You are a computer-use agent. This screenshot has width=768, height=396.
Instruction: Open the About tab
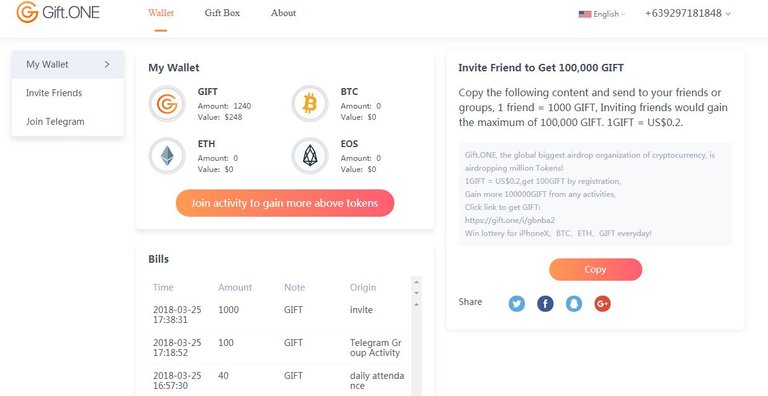283,13
